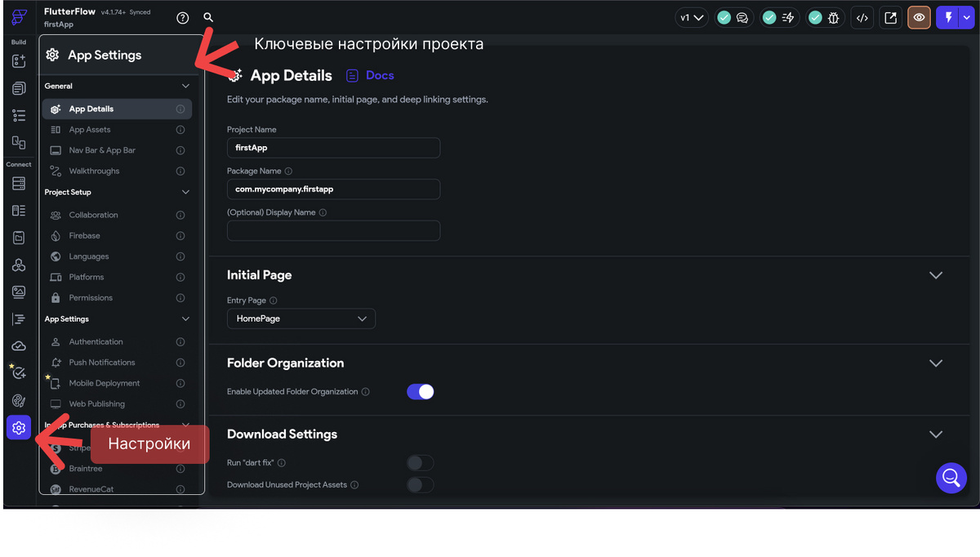
Task: Open Permissions settings
Action: coord(117,298)
